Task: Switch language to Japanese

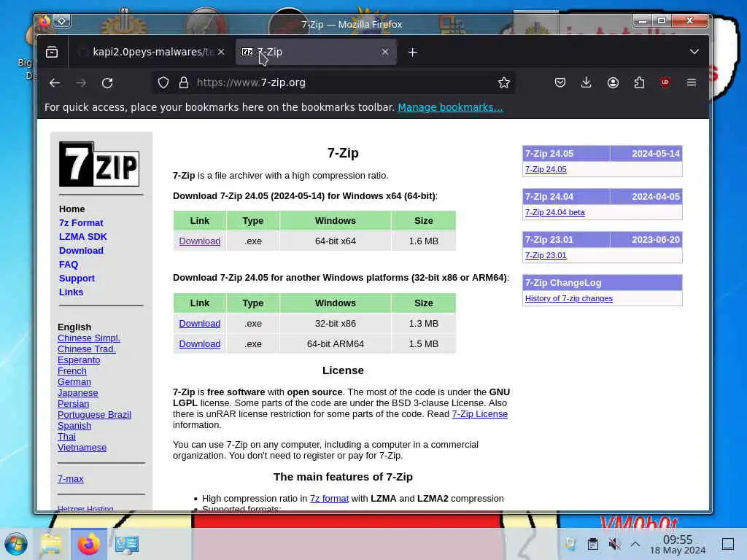Action: click(x=77, y=393)
